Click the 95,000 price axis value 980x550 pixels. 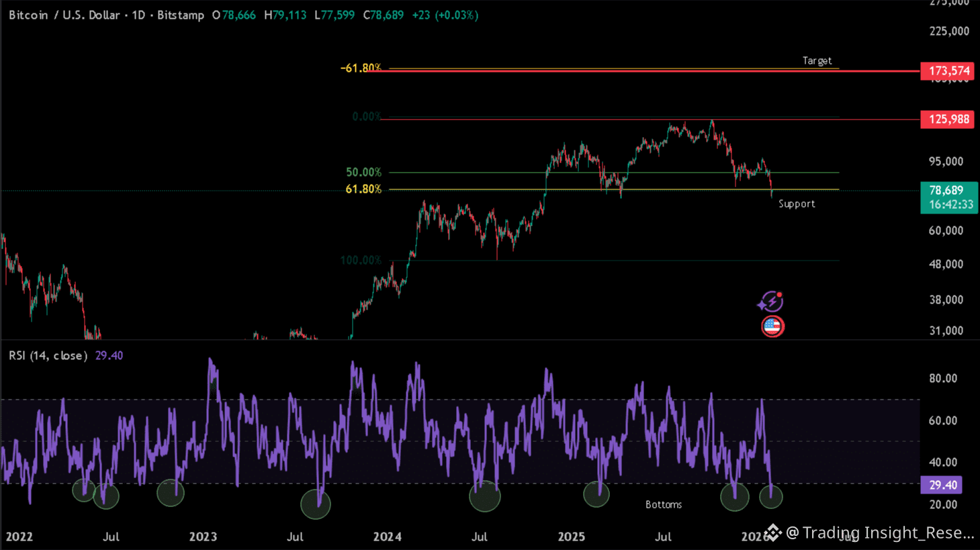click(x=946, y=161)
